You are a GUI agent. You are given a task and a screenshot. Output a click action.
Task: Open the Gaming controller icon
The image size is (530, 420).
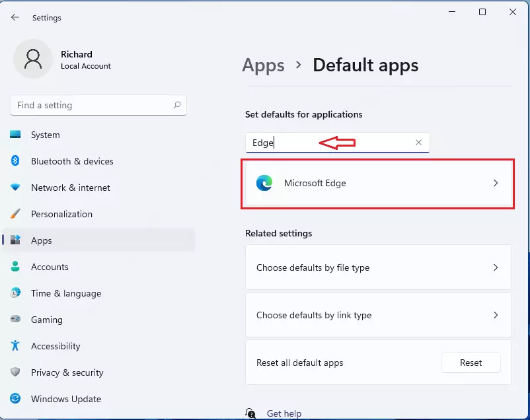point(15,319)
